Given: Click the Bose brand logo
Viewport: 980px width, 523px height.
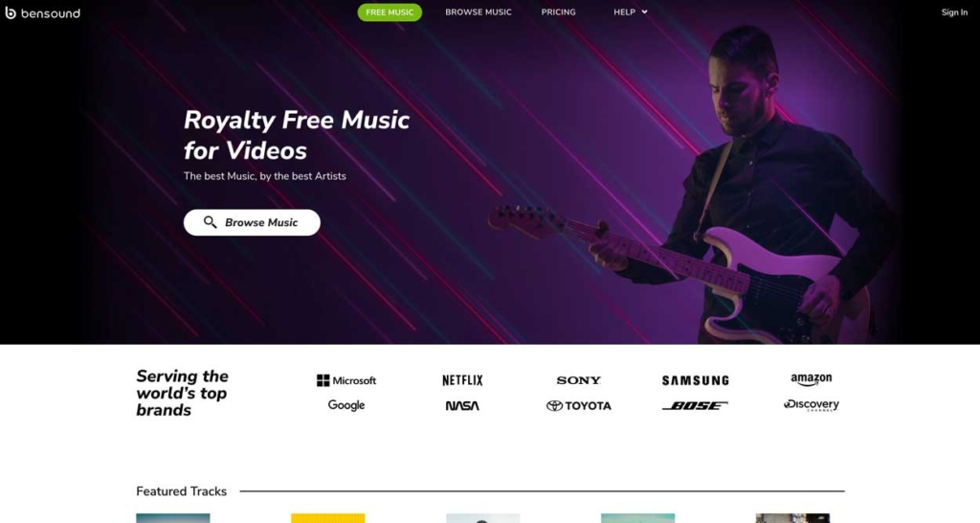Looking at the screenshot, I should 695,406.
